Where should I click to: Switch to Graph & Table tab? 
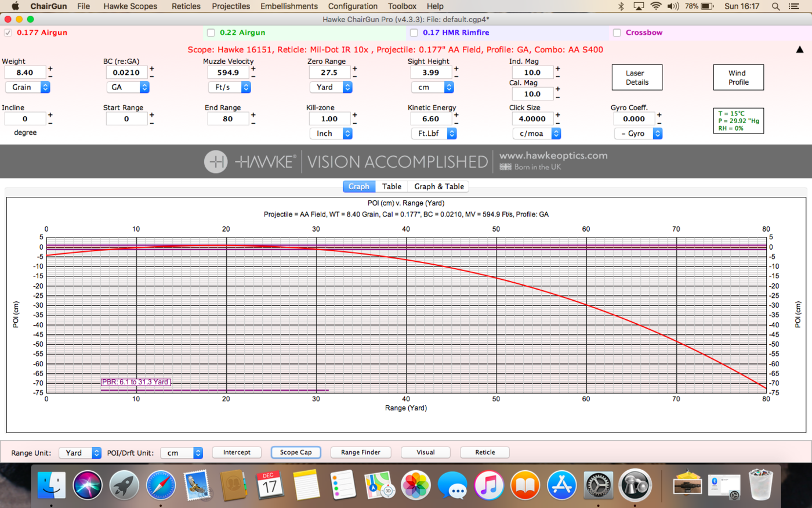point(439,186)
